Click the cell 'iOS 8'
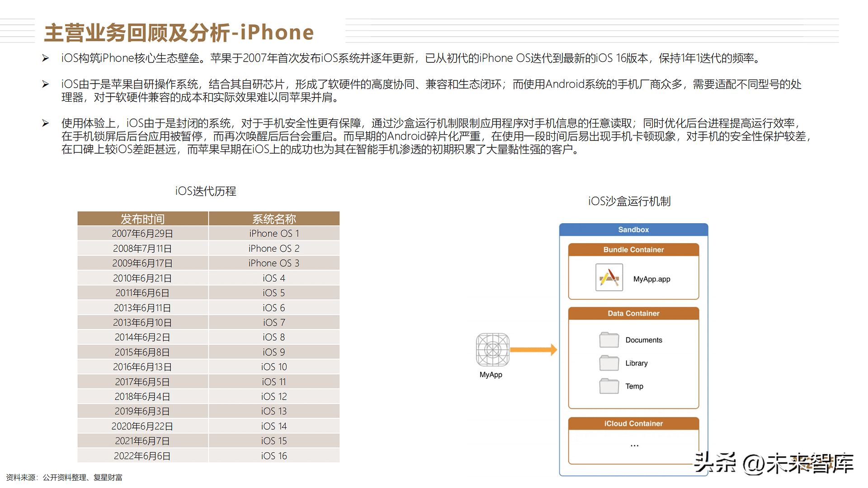 [274, 337]
